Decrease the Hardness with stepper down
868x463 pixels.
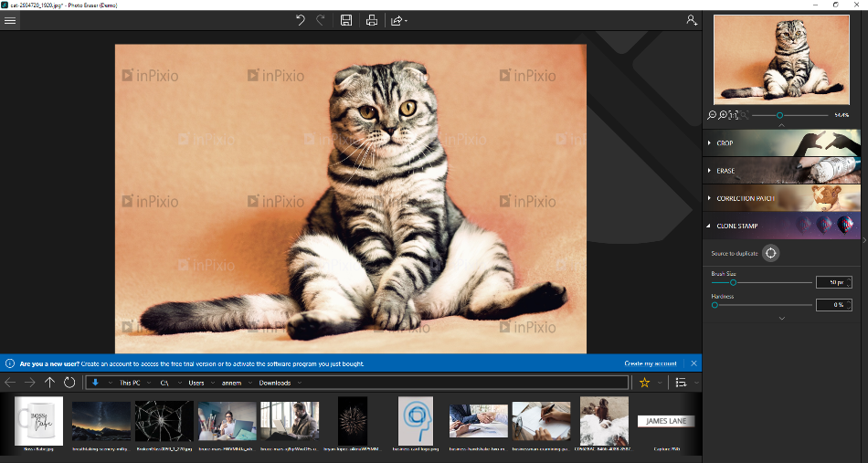[849, 308]
